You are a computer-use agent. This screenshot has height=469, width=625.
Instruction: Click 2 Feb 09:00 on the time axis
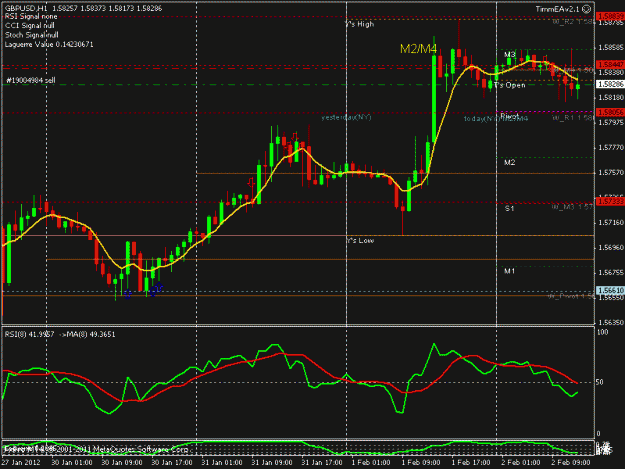(x=571, y=462)
